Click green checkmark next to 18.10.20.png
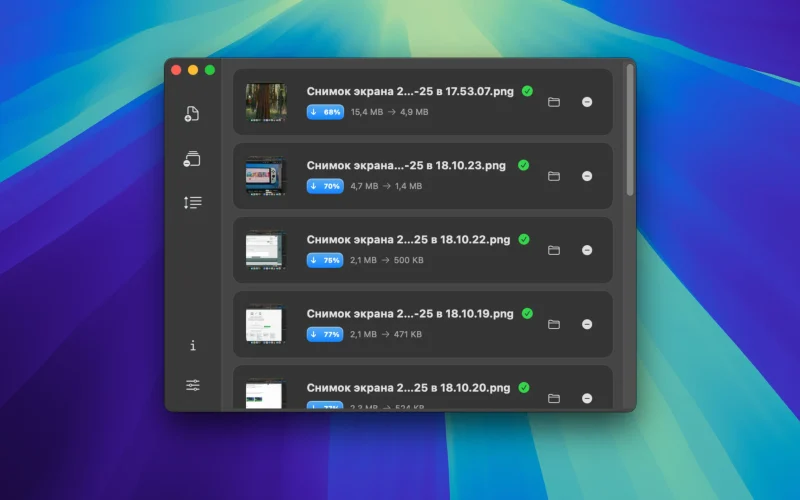800x500 pixels. pyautogui.click(x=524, y=387)
